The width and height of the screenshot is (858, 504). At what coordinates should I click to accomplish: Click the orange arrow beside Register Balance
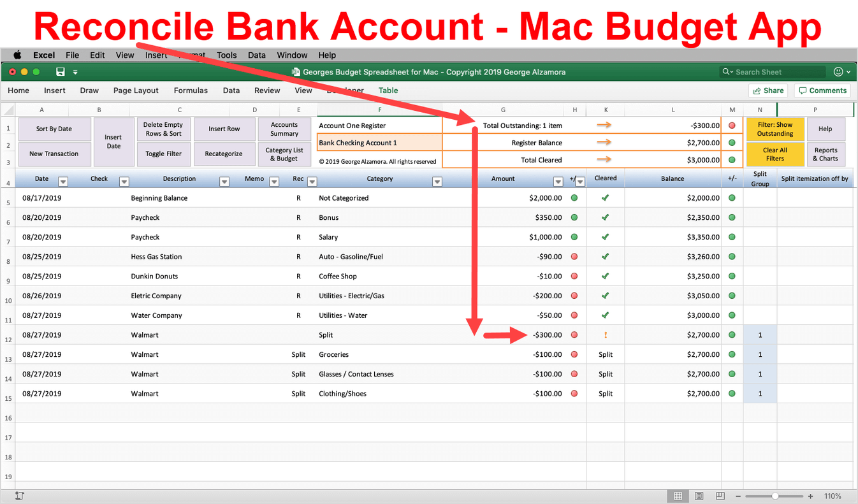coord(604,142)
